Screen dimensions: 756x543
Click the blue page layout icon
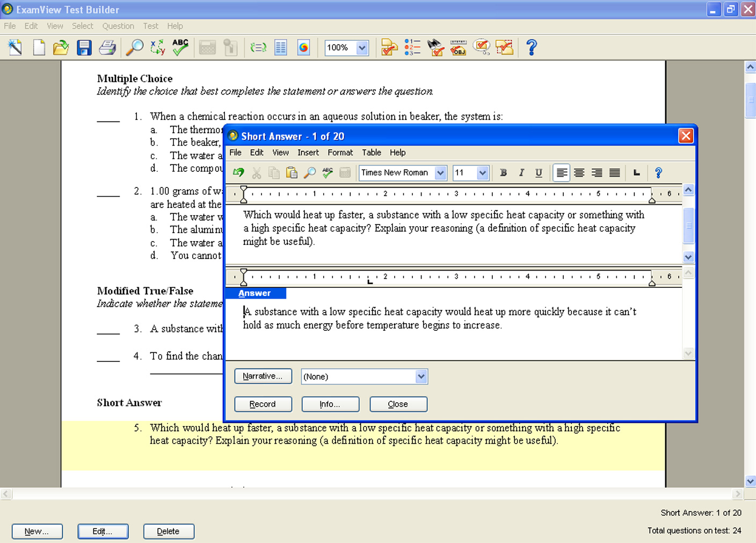point(281,47)
